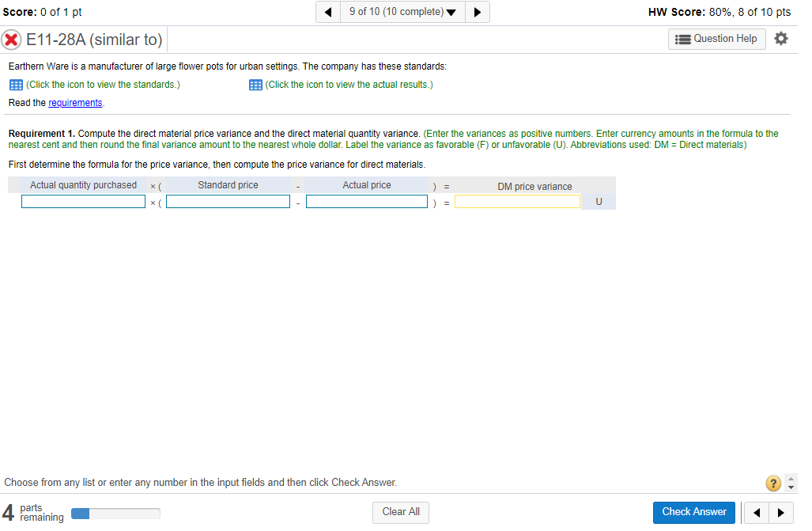
Task: Click the down stepper arrow near the help icon
Action: (x=791, y=487)
